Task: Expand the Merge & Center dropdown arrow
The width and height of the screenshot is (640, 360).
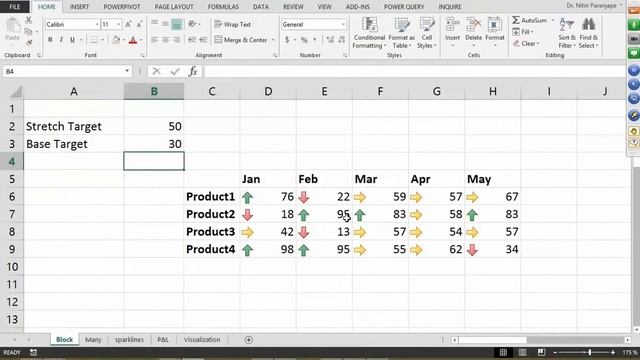Action: tap(273, 40)
